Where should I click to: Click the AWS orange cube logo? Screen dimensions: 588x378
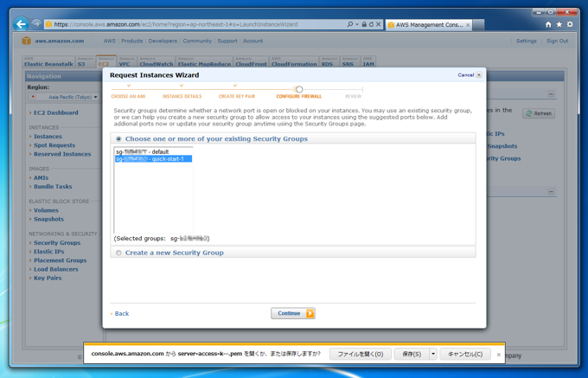coord(26,41)
